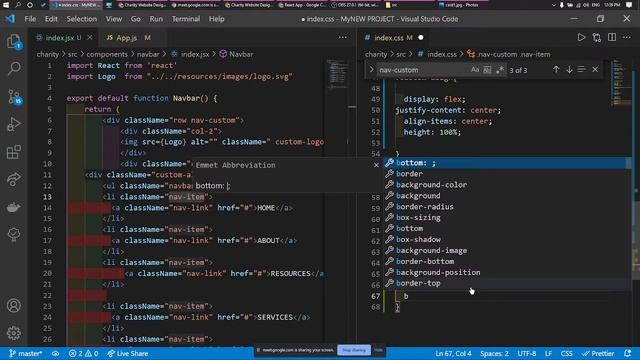Click the Open Changes compare icon
640x360 pixels.
(x=597, y=38)
